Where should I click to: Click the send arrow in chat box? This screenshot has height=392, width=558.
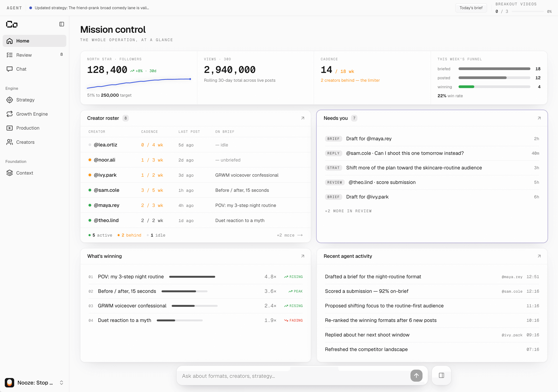pos(416,376)
